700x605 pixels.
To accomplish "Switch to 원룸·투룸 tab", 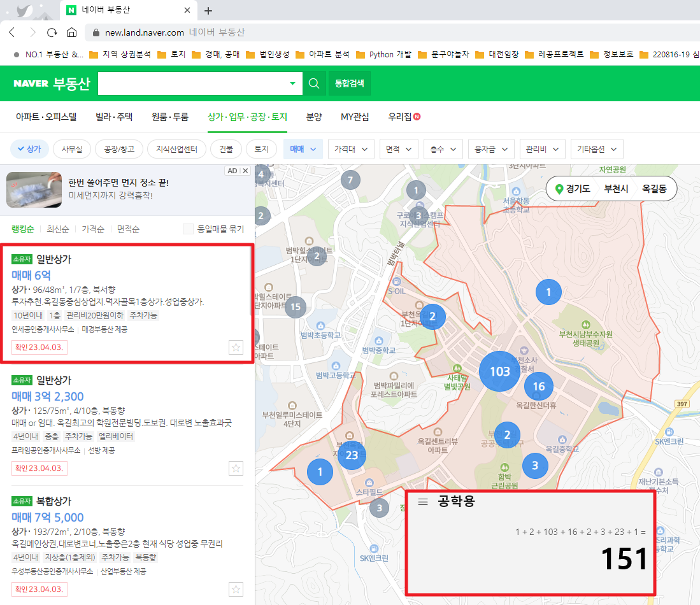I will [169, 117].
